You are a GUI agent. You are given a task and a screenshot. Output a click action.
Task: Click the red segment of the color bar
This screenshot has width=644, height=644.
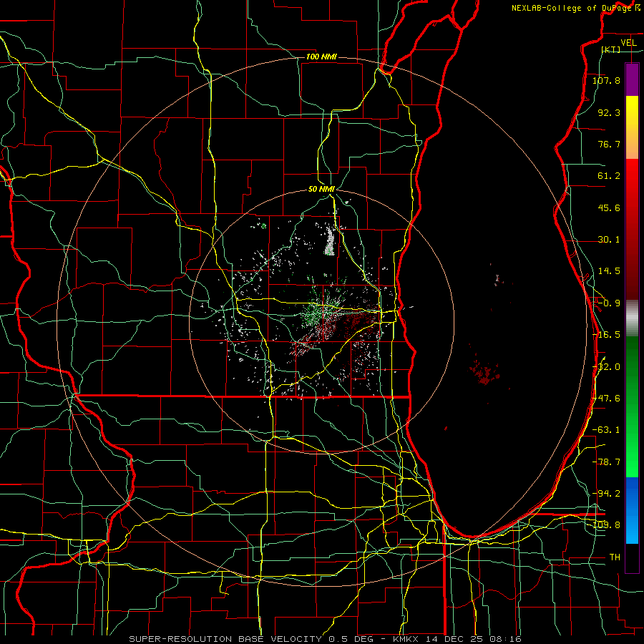tap(632, 229)
